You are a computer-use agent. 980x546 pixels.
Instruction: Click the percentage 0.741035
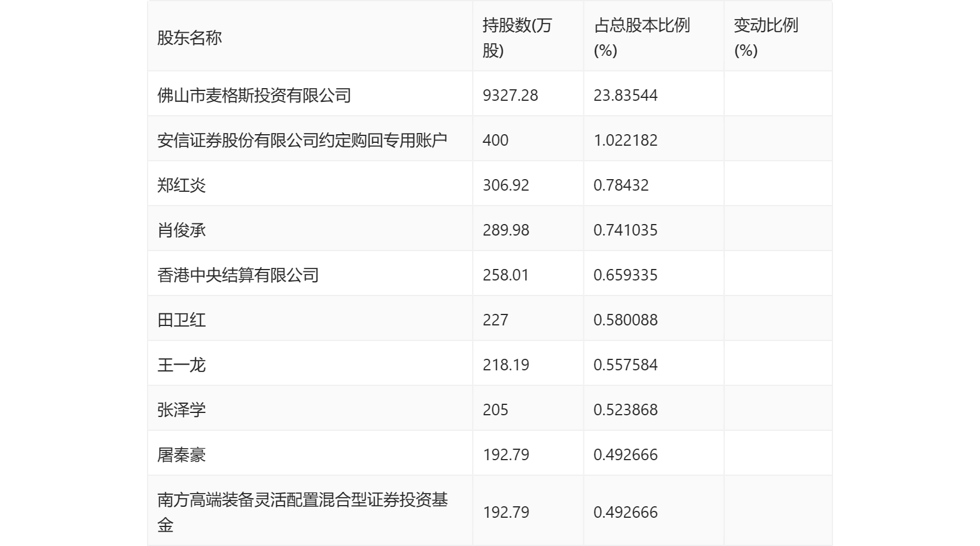[x=625, y=230]
